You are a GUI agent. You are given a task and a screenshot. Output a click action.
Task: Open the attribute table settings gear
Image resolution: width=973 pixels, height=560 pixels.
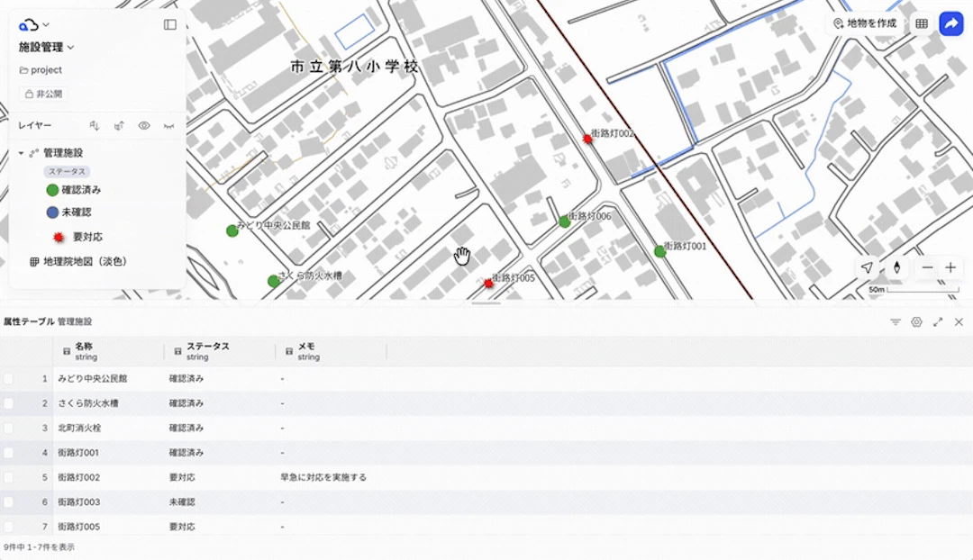click(916, 321)
